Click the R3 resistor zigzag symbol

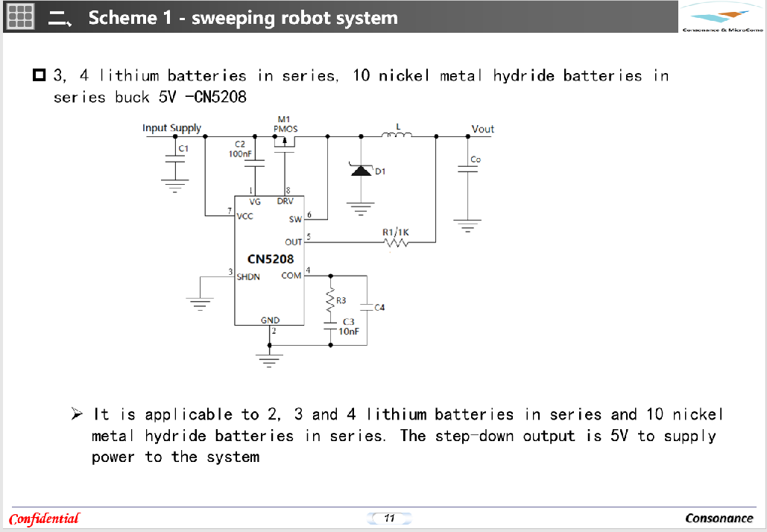tap(331, 300)
